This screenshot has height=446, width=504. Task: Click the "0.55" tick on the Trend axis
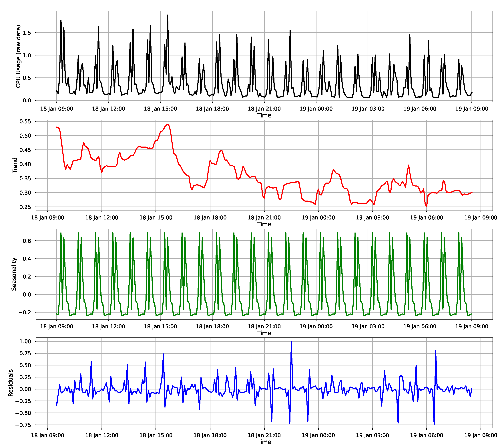[x=25, y=121]
